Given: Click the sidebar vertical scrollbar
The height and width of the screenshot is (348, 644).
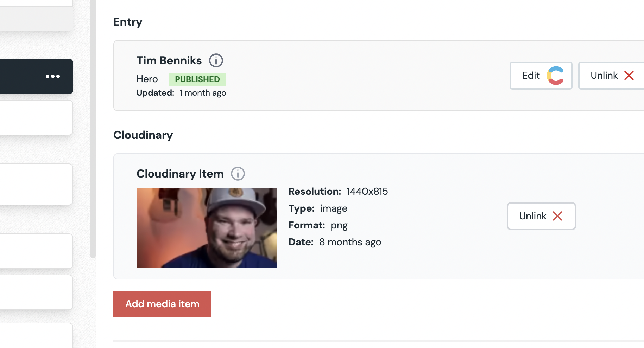Looking at the screenshot, I should tap(93, 141).
